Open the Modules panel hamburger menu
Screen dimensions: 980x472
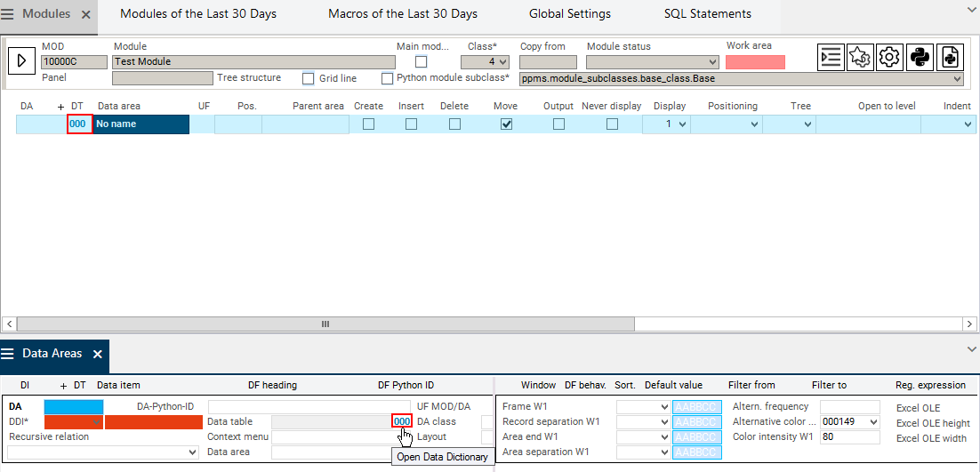[10, 15]
